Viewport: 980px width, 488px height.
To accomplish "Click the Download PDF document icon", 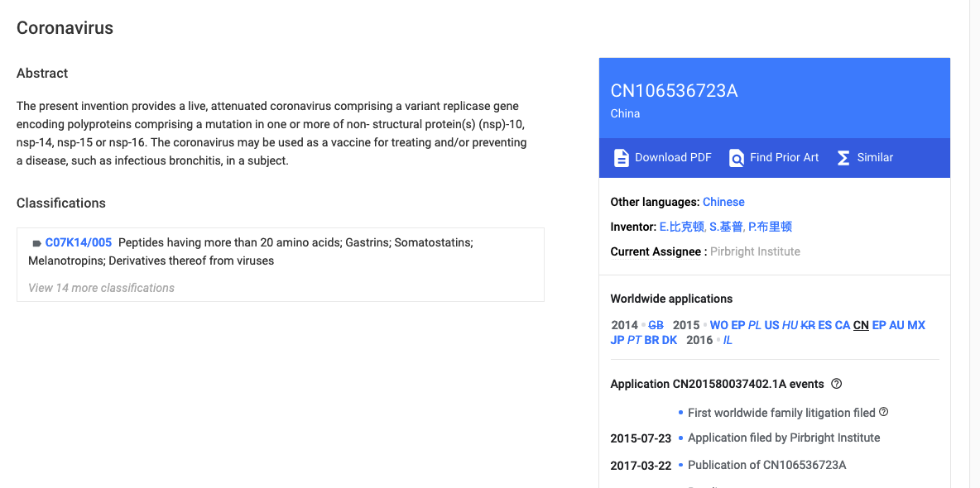I will pos(622,158).
